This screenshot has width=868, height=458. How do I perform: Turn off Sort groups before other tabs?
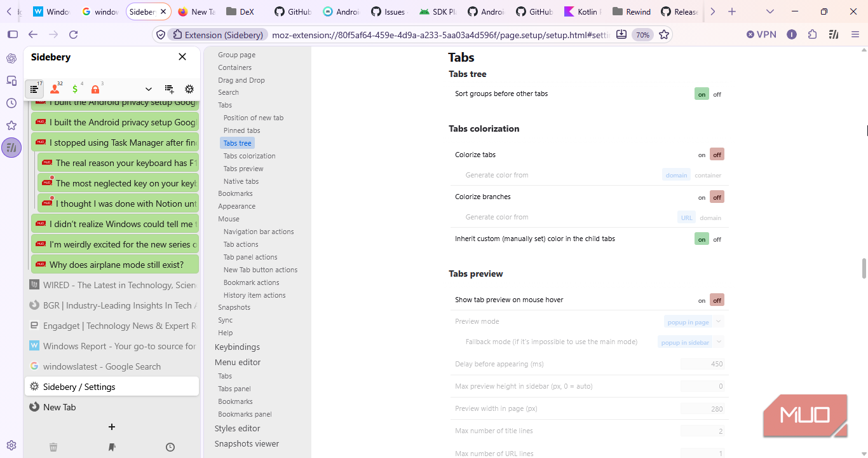click(x=717, y=94)
